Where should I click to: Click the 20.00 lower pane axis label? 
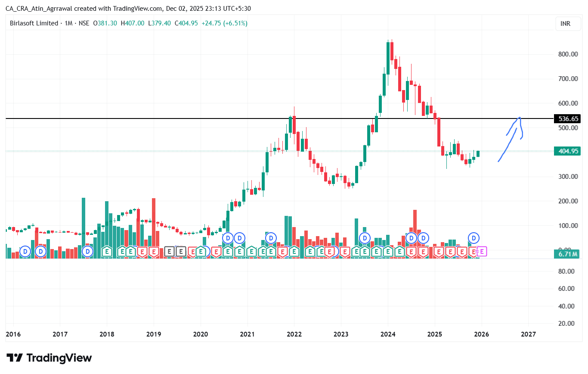567,324
